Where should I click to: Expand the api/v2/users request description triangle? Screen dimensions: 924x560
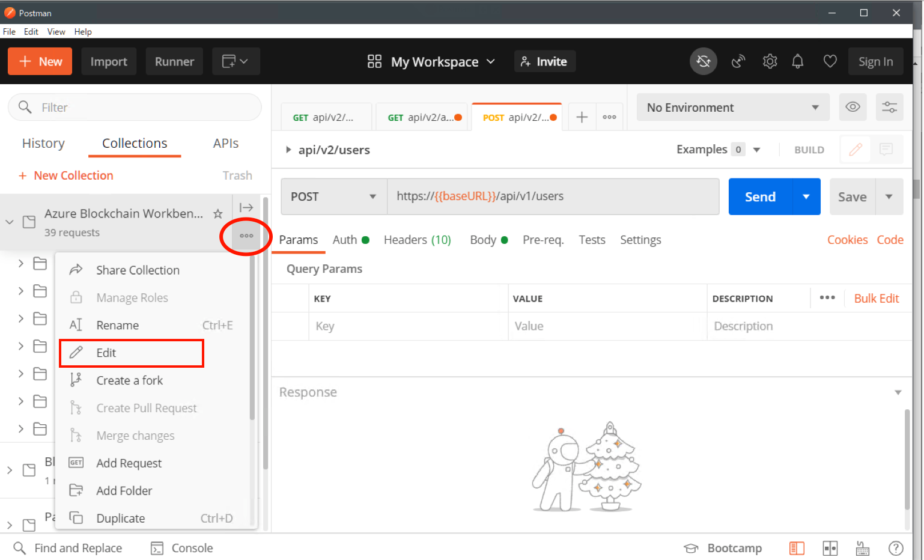coord(288,150)
